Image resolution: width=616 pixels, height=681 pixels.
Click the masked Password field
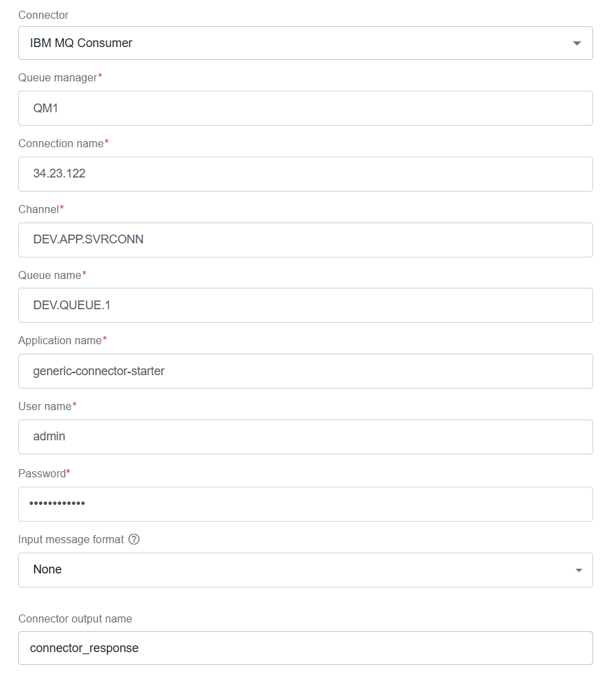[305, 504]
